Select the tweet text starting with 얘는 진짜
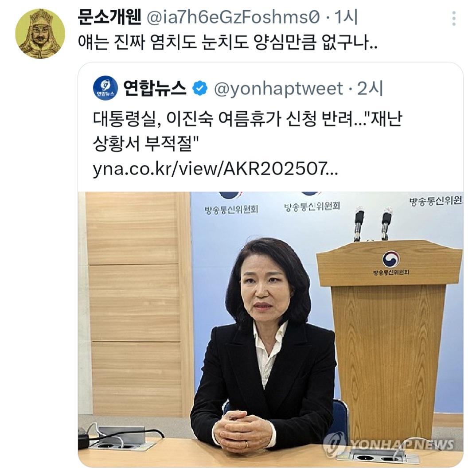The width and height of the screenshot is (476, 476). pyautogui.click(x=228, y=42)
